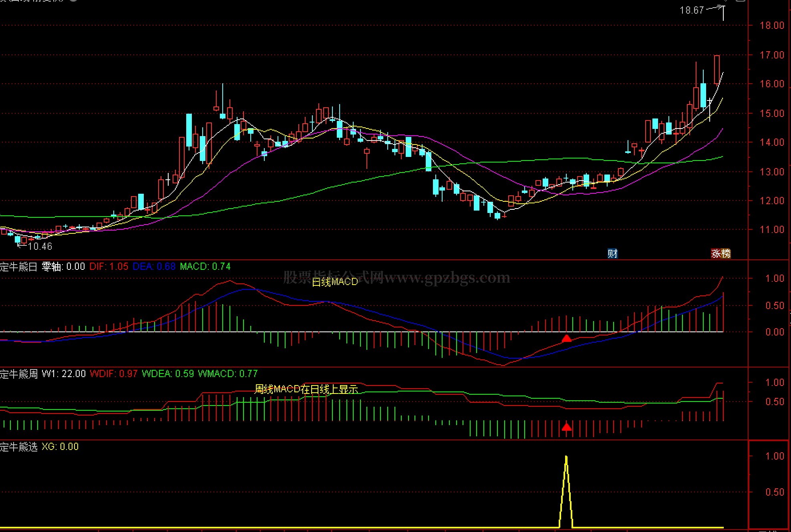Click the 1.00 axis label in 定牛熊选 panel
This screenshot has width=791, height=532.
point(775,456)
